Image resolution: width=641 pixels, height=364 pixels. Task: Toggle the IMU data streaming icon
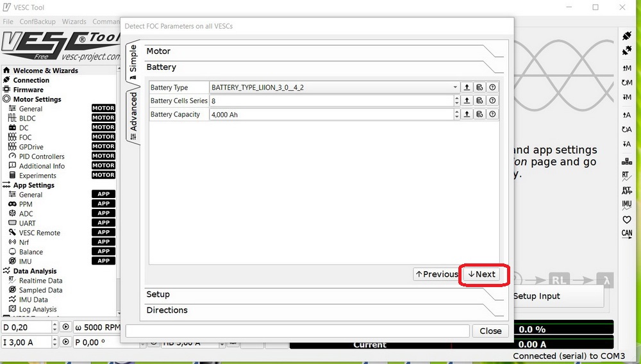click(x=627, y=205)
